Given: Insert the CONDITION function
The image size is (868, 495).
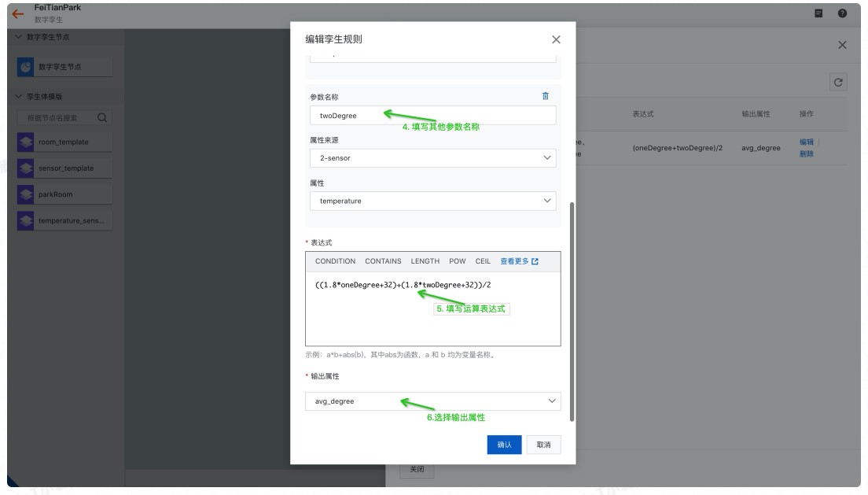Looking at the screenshot, I should coord(335,261).
